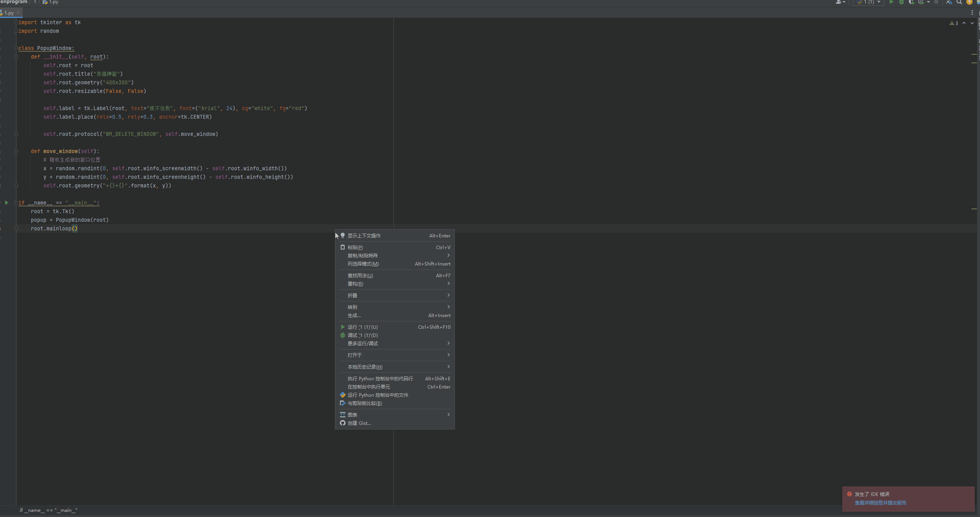The height and width of the screenshot is (517, 980).
Task: Open the 转到 submenu
Action: [x=395, y=307]
